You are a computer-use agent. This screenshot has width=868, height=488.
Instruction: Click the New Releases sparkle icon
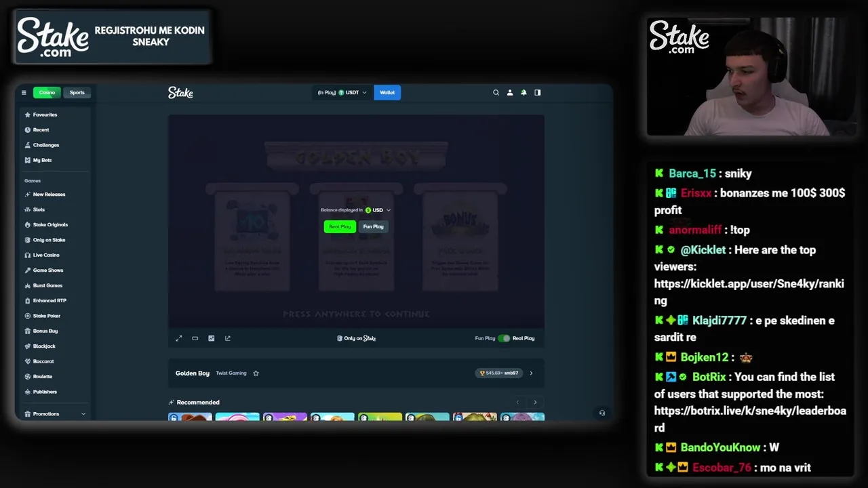pyautogui.click(x=28, y=195)
